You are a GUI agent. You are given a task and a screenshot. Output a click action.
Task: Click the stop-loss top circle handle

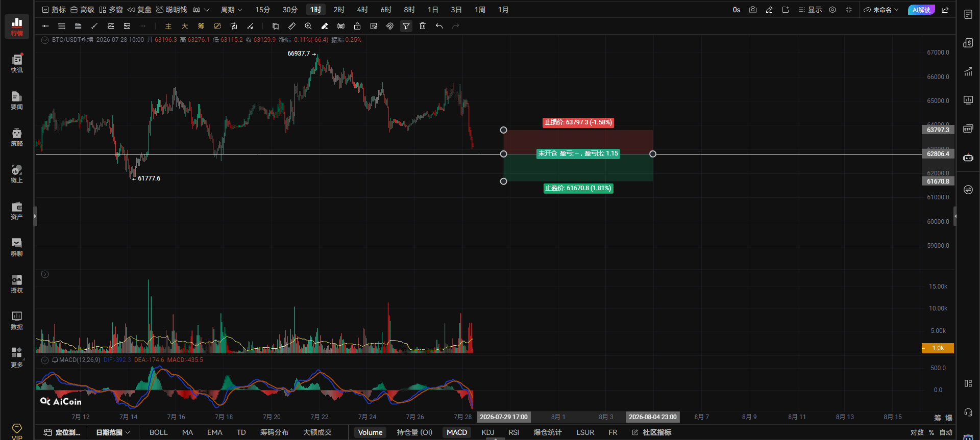pos(503,130)
